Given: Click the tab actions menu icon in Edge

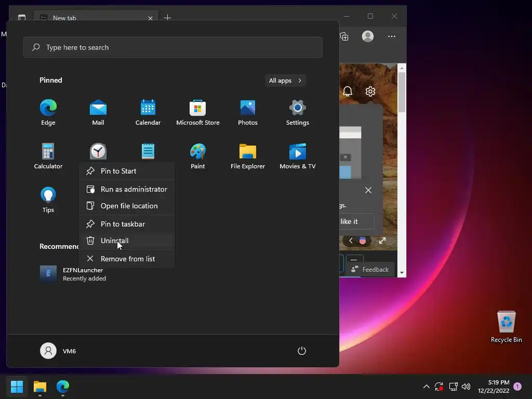Looking at the screenshot, I should pos(22,17).
